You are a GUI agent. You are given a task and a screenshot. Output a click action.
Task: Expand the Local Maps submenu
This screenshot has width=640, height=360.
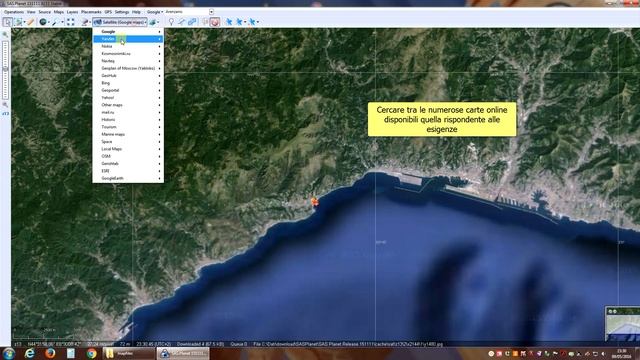tap(128, 149)
